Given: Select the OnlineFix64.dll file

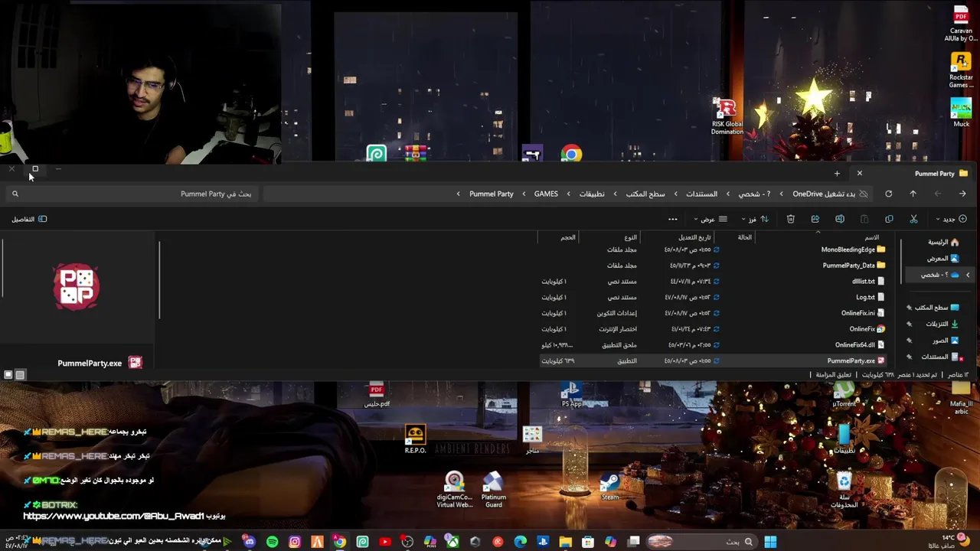Looking at the screenshot, I should click(860, 345).
